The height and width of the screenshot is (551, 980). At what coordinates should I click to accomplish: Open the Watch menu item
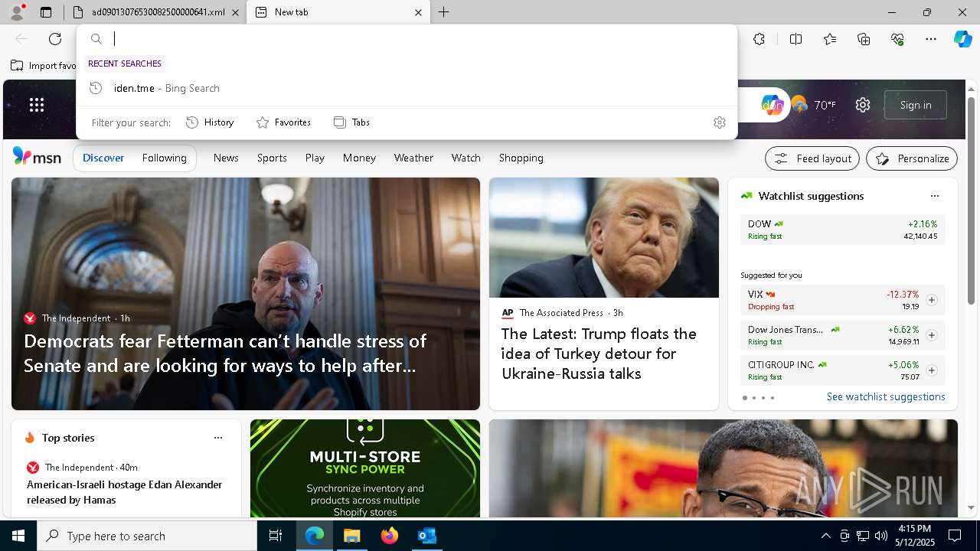[465, 158]
